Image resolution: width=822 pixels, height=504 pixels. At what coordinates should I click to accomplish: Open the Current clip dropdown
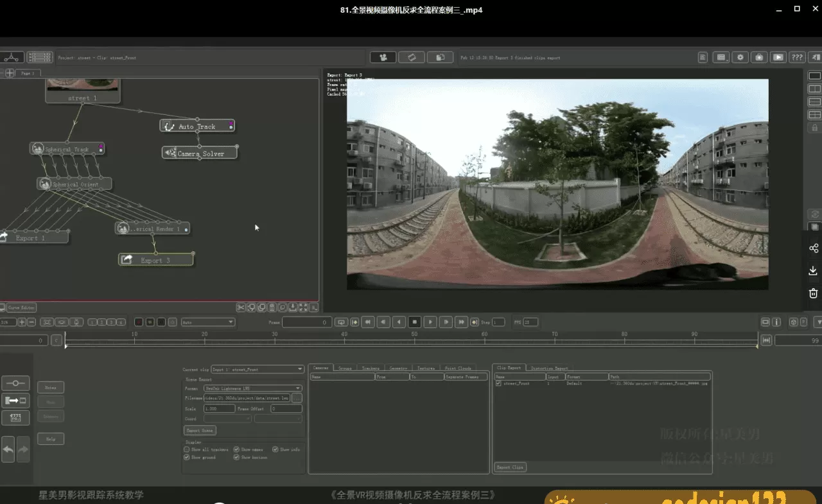click(x=258, y=369)
